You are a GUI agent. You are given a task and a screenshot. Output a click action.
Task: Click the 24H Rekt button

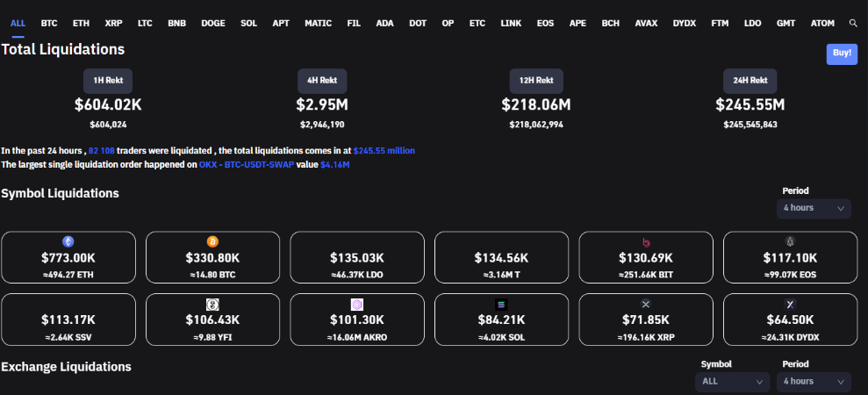(750, 80)
